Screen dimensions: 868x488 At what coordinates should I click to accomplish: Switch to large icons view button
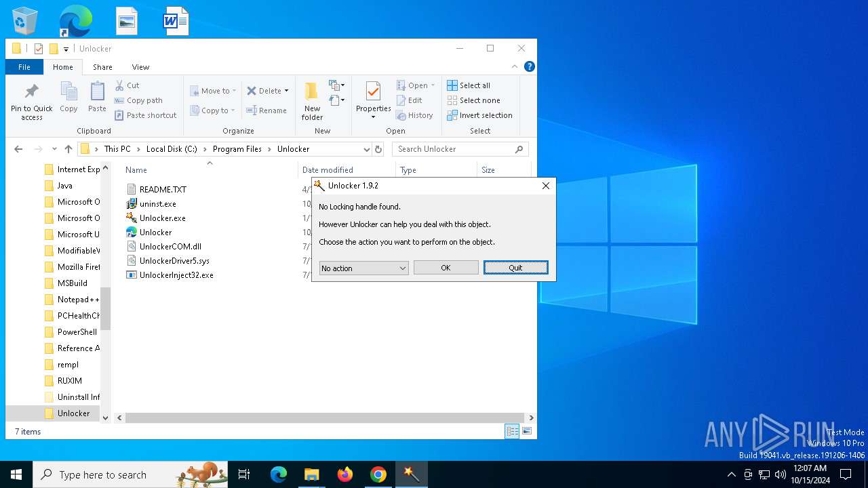527,431
